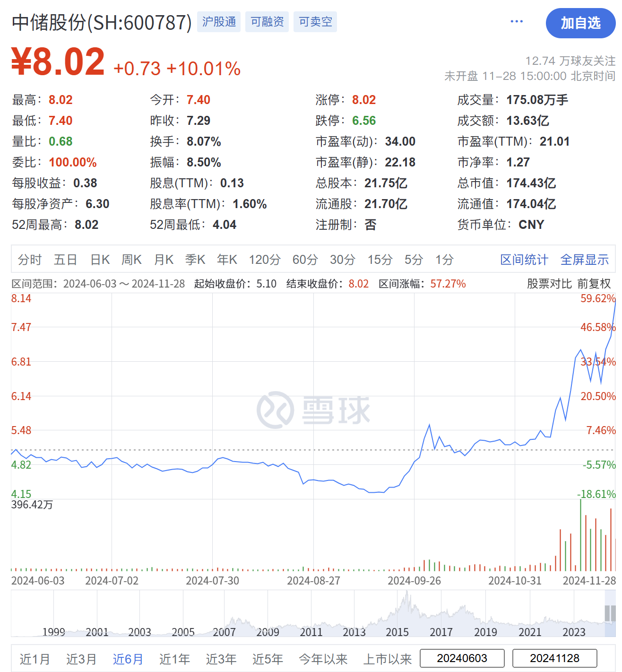Switch to the 5分 interval tab
The height and width of the screenshot is (672, 622).
414,260
